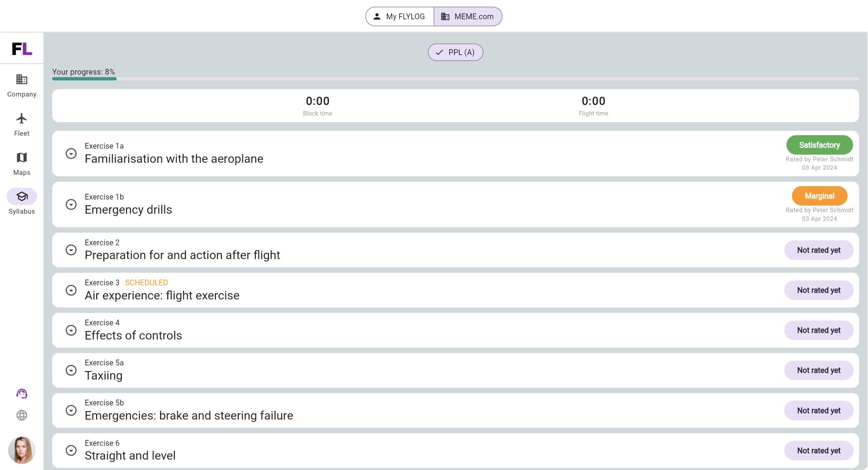868x470 pixels.
Task: Click the person icon in My FLYLOG
Action: click(x=377, y=16)
